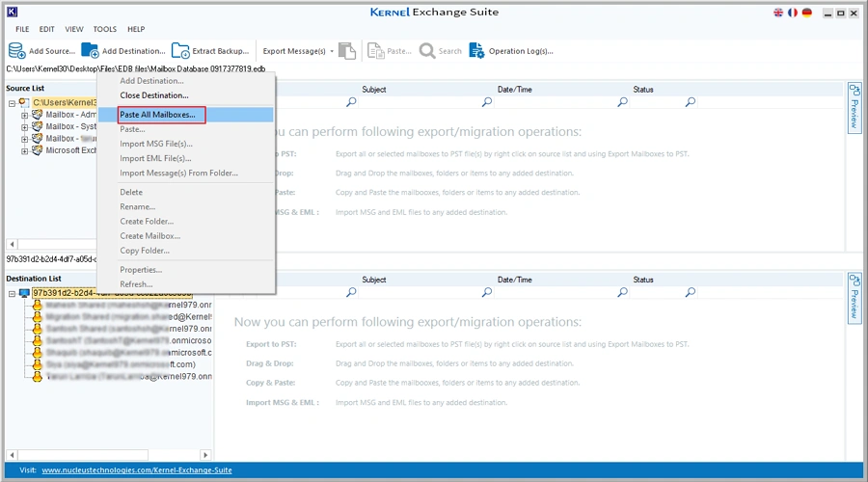Viewport: 868px width, 482px height.
Task: Click the Search magnifier in toolbar
Action: [x=428, y=50]
